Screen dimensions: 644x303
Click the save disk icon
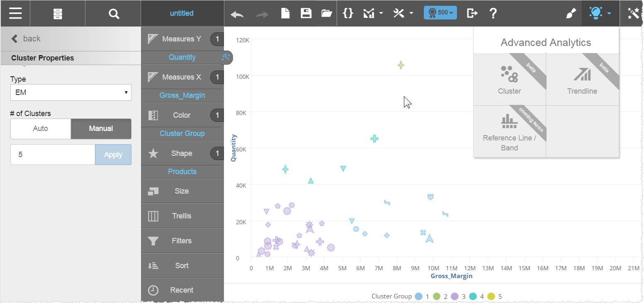tap(306, 13)
